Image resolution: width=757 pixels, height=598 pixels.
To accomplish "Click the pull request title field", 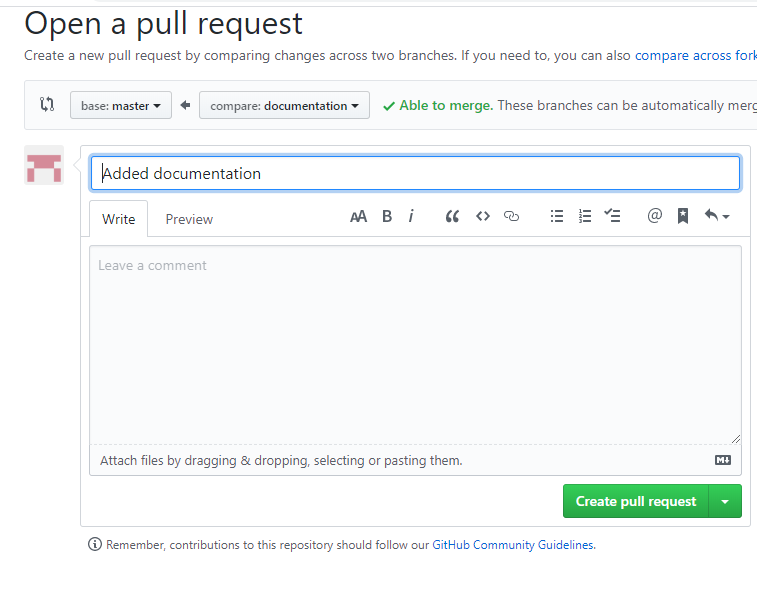I will tap(415, 173).
